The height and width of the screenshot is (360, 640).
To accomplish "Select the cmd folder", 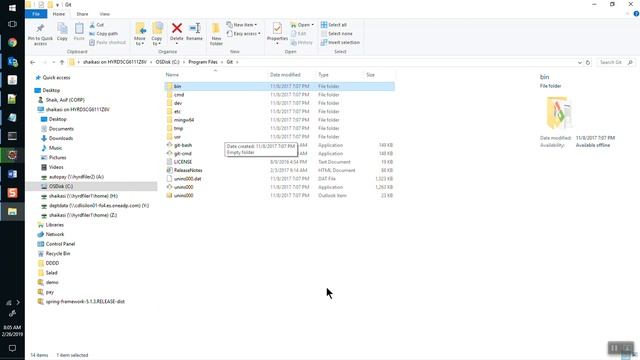I will [x=179, y=95].
